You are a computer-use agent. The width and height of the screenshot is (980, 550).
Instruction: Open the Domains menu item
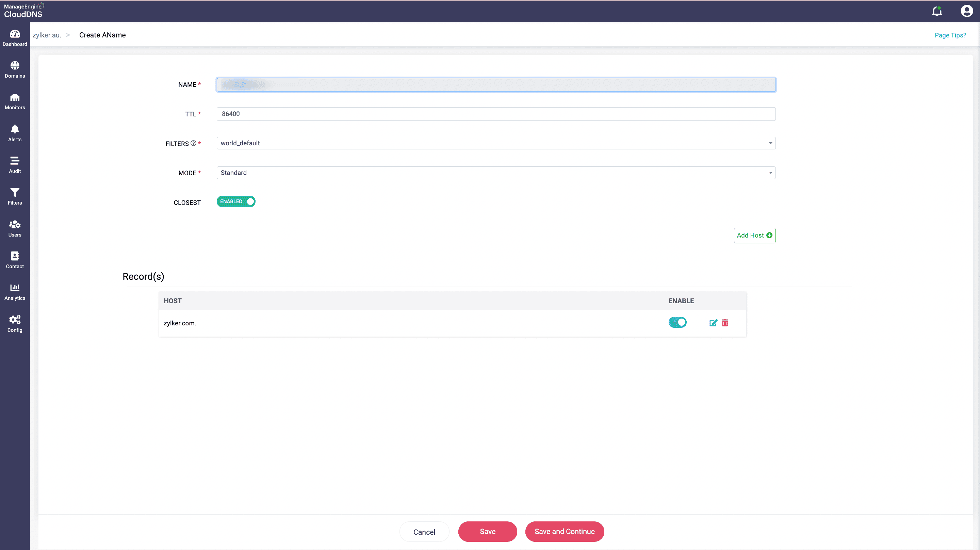[15, 70]
